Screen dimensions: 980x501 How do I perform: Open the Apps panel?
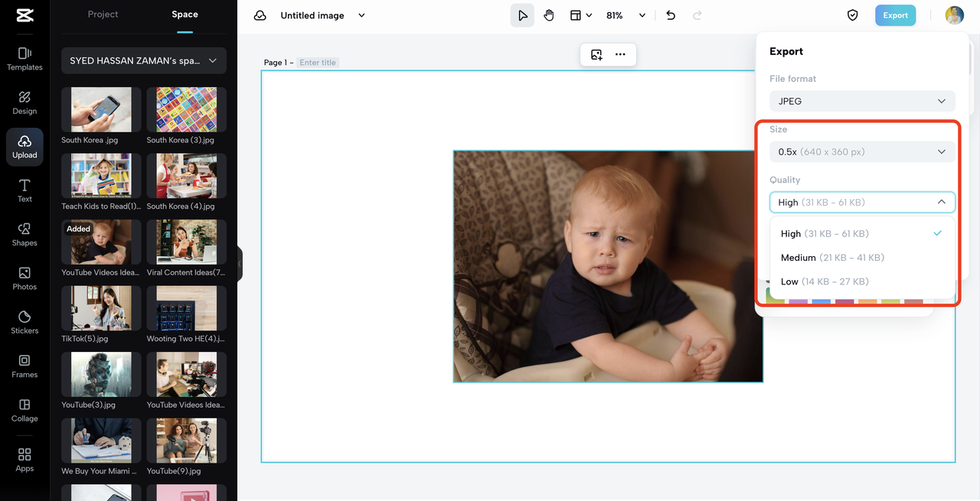tap(24, 460)
